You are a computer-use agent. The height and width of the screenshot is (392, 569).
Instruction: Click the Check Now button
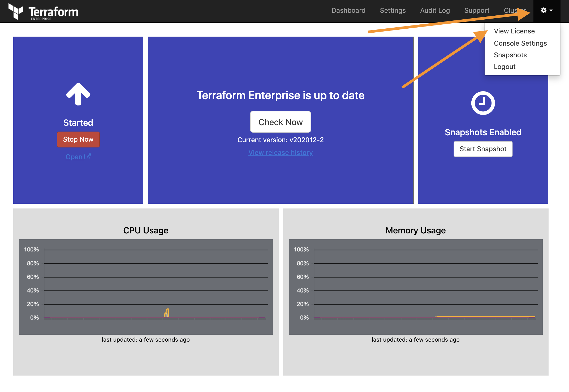(x=280, y=122)
